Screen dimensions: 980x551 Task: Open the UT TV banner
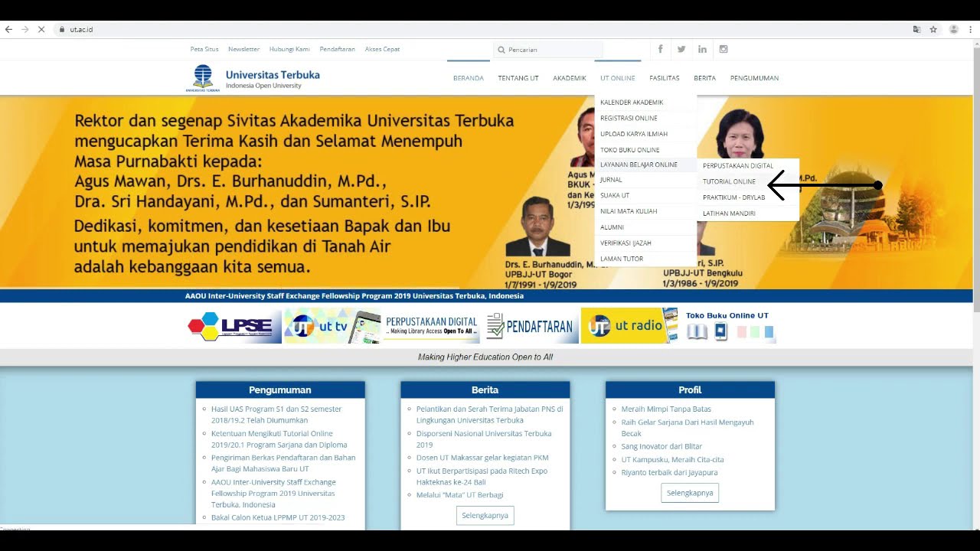[x=332, y=326]
